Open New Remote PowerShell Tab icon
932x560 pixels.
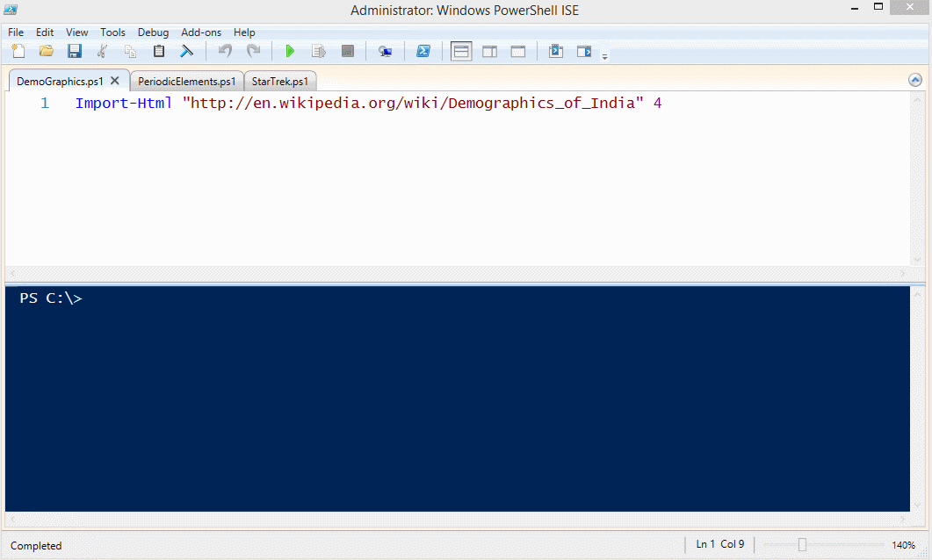click(x=385, y=52)
